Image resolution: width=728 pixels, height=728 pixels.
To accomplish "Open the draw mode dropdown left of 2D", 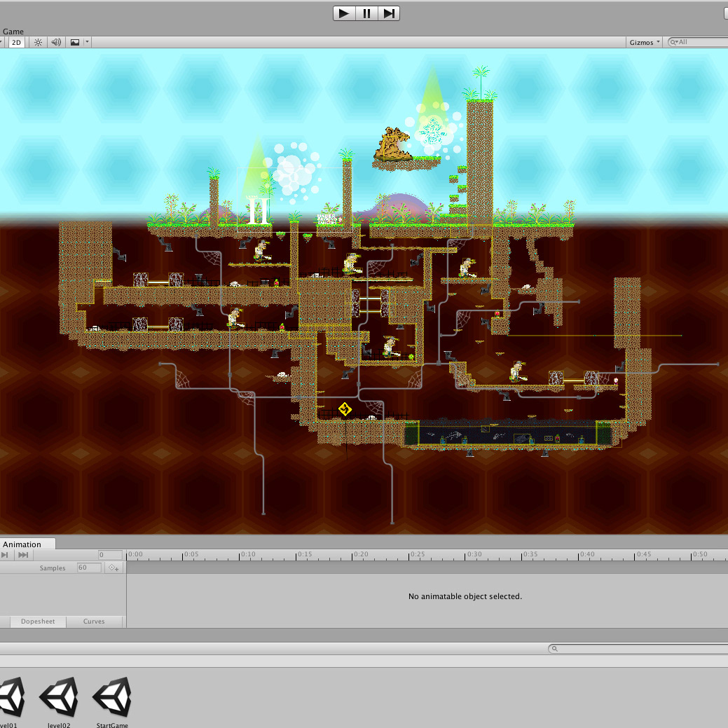I will tap(2, 42).
